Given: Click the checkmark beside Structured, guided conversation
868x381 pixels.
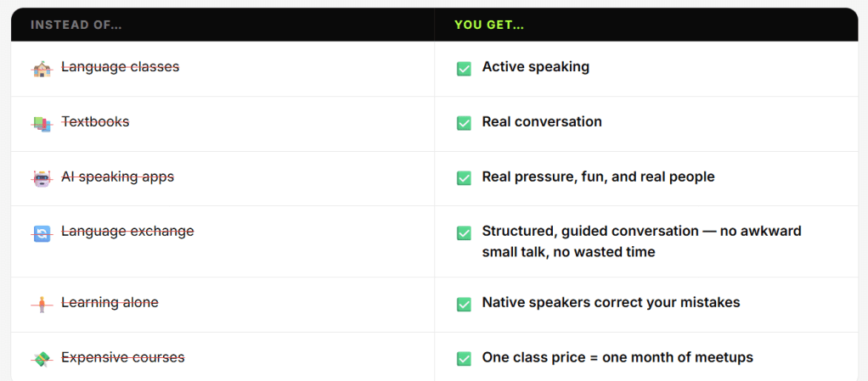Looking at the screenshot, I should coord(464,233).
